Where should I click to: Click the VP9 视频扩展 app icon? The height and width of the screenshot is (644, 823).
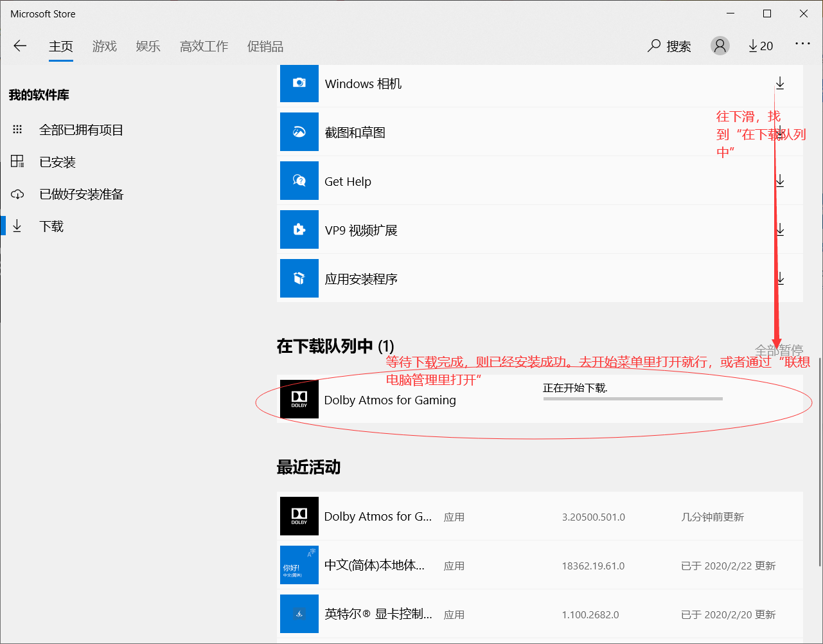point(299,229)
